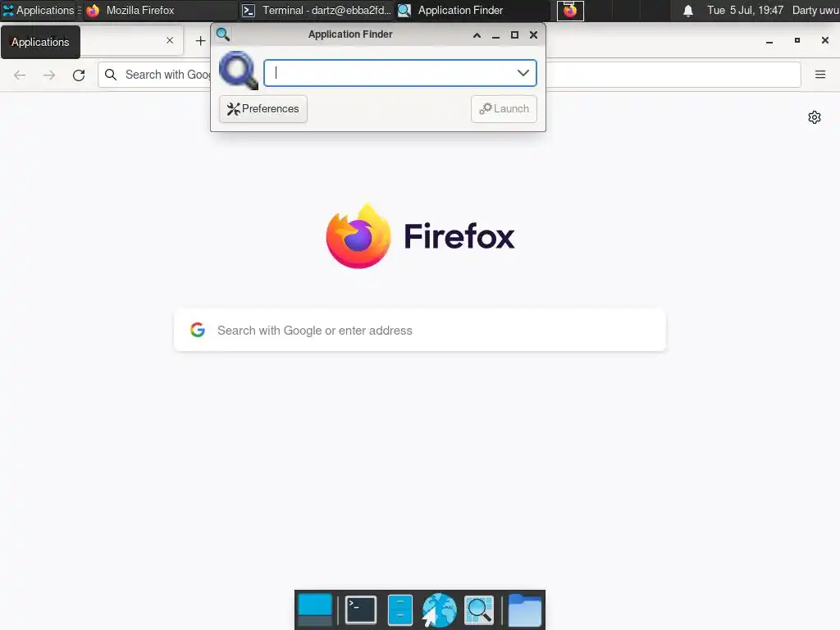Click the Application Finder title bar search icon

tap(223, 34)
